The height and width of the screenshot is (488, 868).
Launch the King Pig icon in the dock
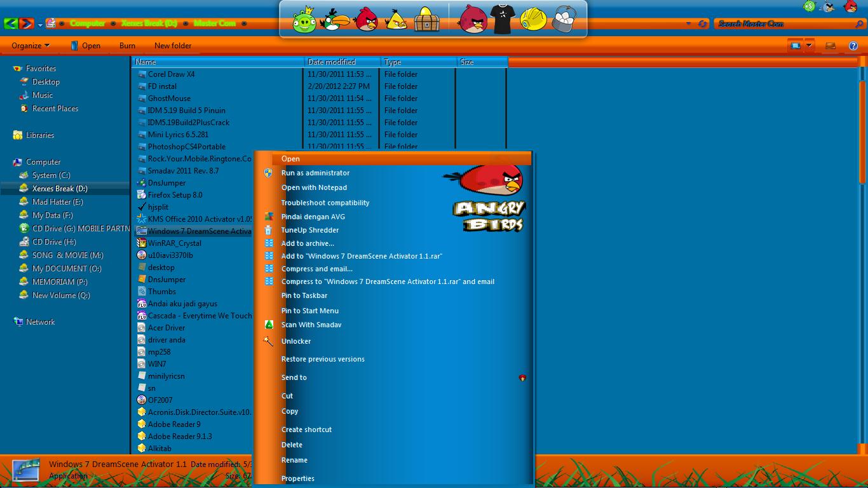click(304, 20)
